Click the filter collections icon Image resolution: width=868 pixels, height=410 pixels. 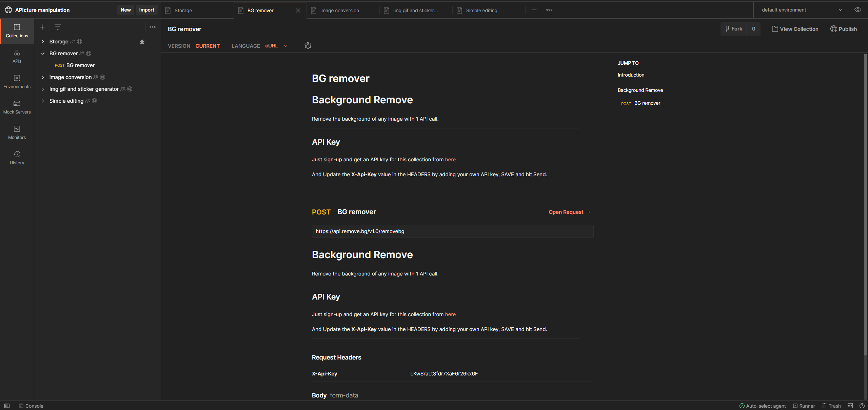(58, 27)
